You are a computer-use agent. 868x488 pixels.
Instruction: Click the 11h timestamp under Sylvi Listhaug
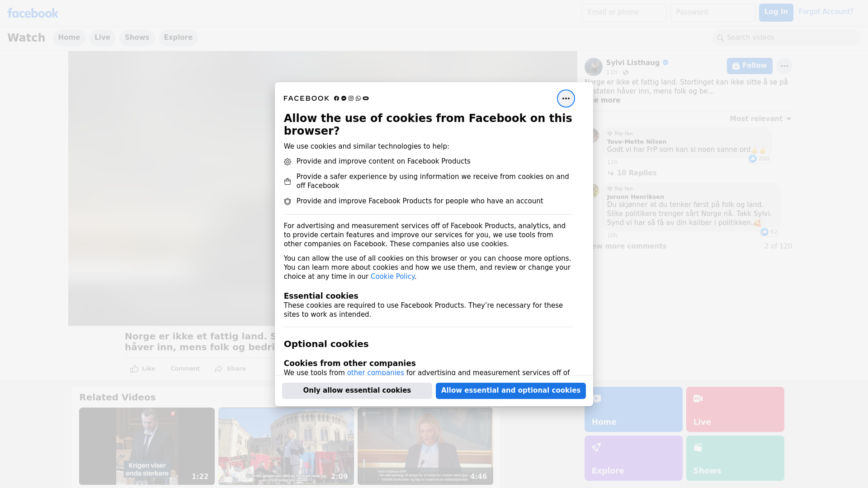click(612, 72)
